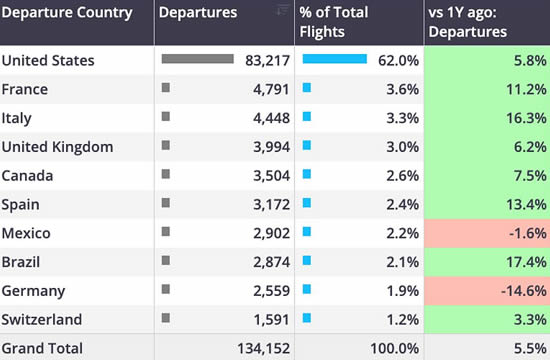Click the blue 62.0% bar for United States
550x360 pixels.
click(x=335, y=59)
